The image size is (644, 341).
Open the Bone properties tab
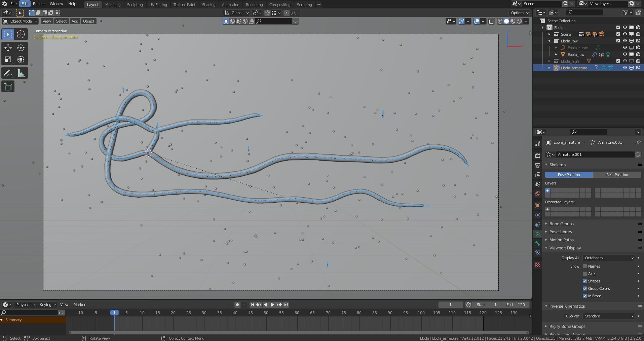point(538,243)
